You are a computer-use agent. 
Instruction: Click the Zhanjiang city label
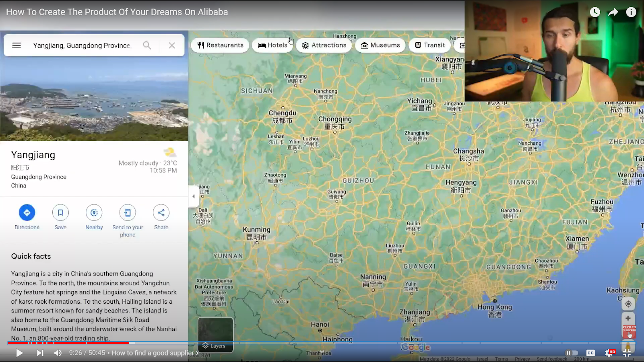click(x=415, y=315)
